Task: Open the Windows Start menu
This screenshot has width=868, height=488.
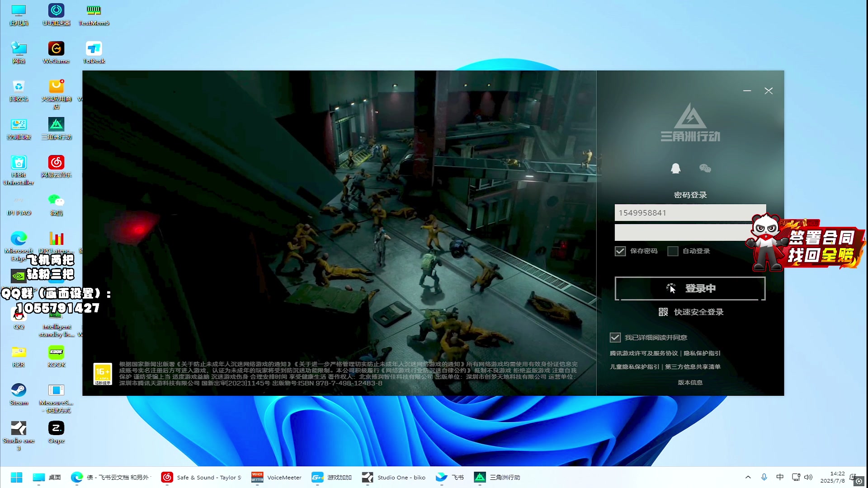Action: click(x=16, y=477)
